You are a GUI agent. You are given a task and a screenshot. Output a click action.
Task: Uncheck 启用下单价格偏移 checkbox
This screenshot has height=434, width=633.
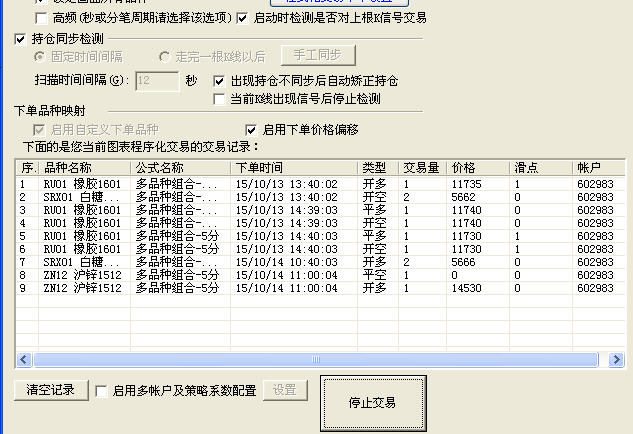(x=251, y=129)
